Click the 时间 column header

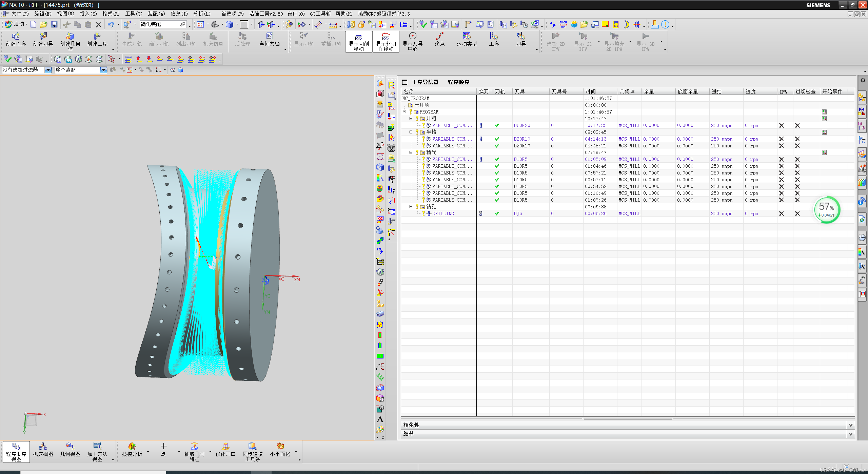[600, 91]
